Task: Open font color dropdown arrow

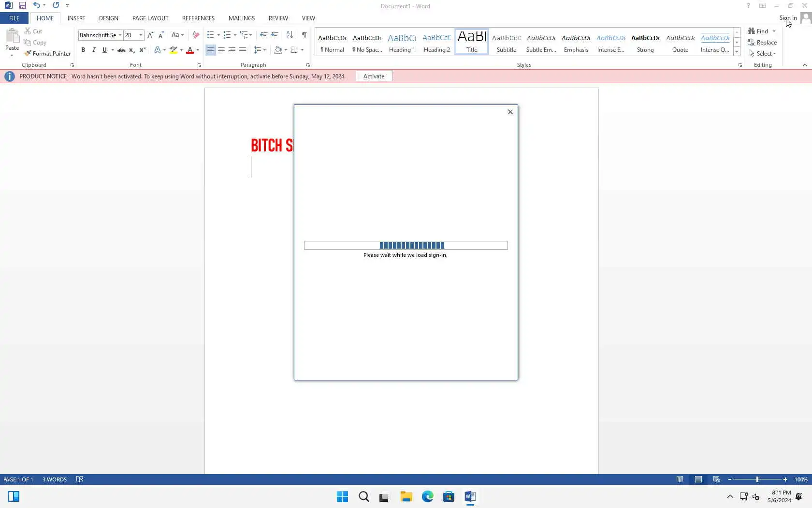Action: (x=198, y=50)
